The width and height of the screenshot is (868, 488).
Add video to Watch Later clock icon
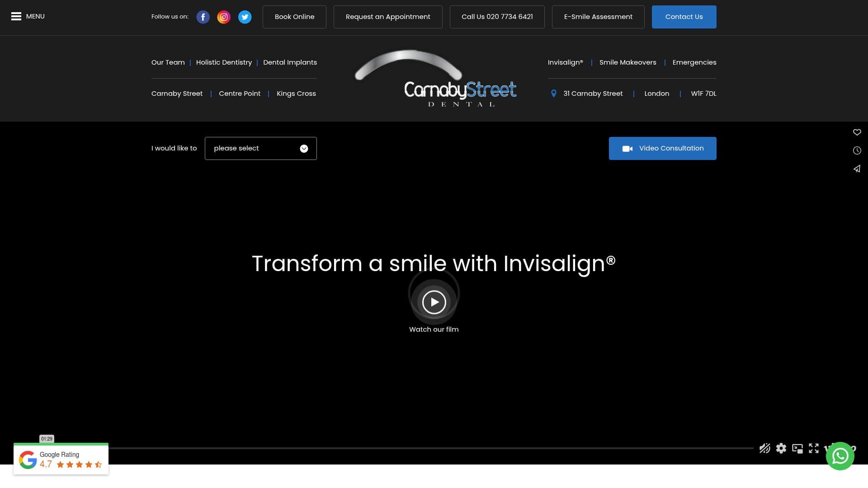(857, 150)
